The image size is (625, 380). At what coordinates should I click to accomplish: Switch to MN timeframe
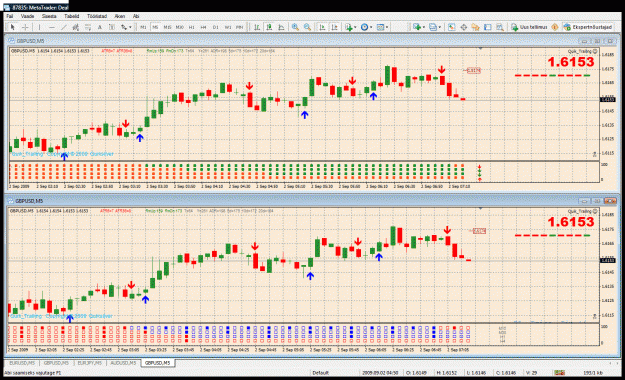[x=240, y=27]
